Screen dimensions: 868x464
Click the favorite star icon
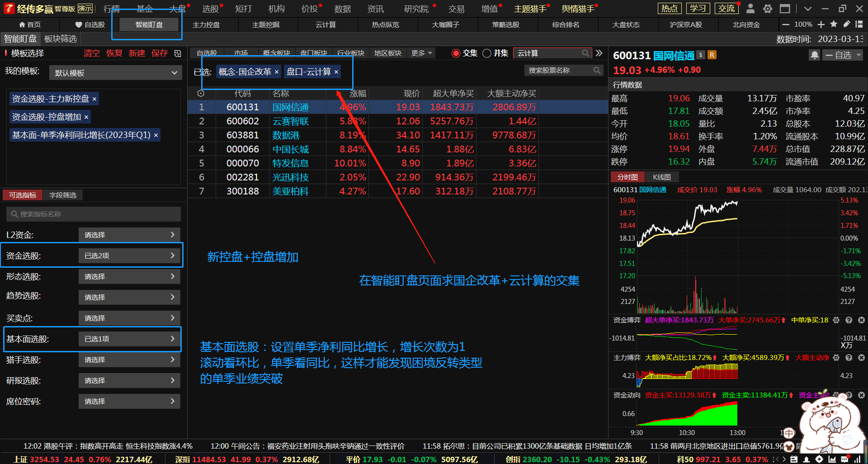click(x=834, y=24)
